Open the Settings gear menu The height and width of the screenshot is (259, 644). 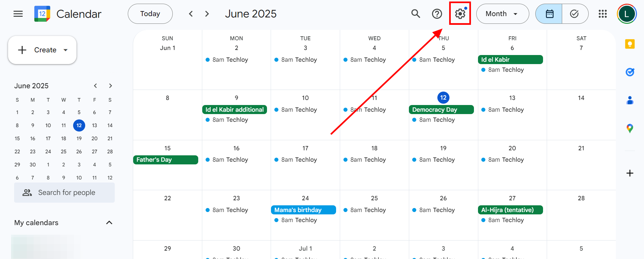coord(460,14)
